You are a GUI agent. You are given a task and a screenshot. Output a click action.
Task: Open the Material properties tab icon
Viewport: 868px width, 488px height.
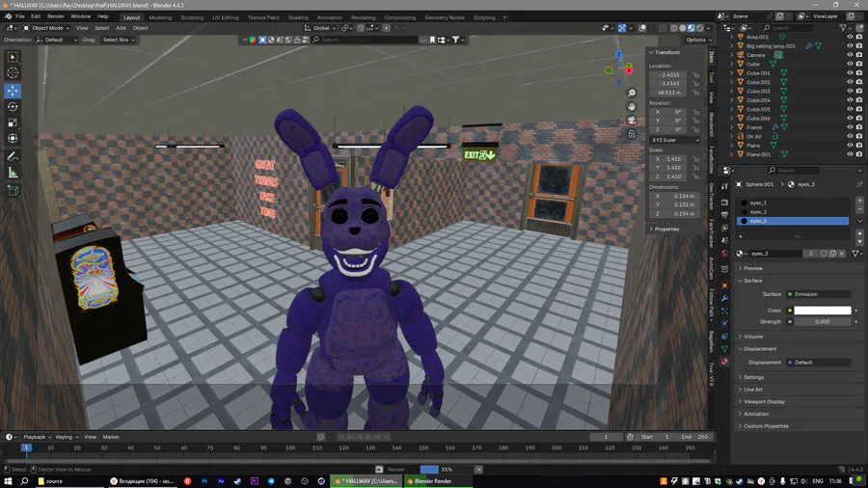click(724, 362)
